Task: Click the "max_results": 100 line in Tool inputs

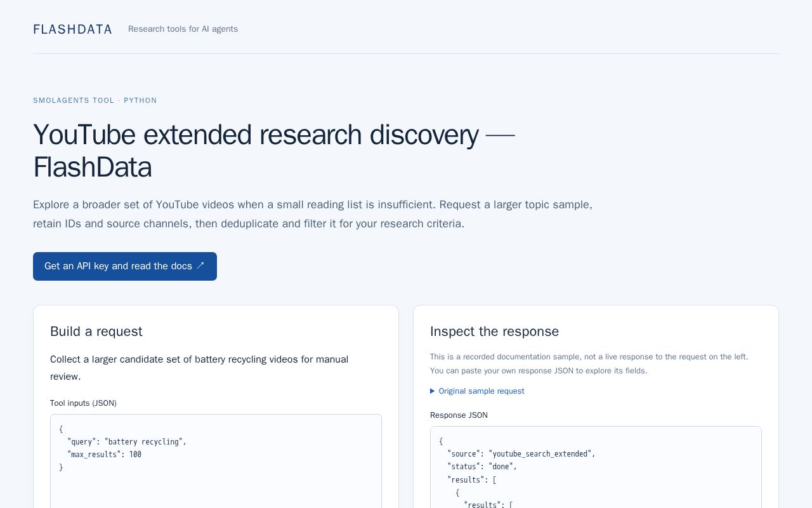Action: (105, 455)
